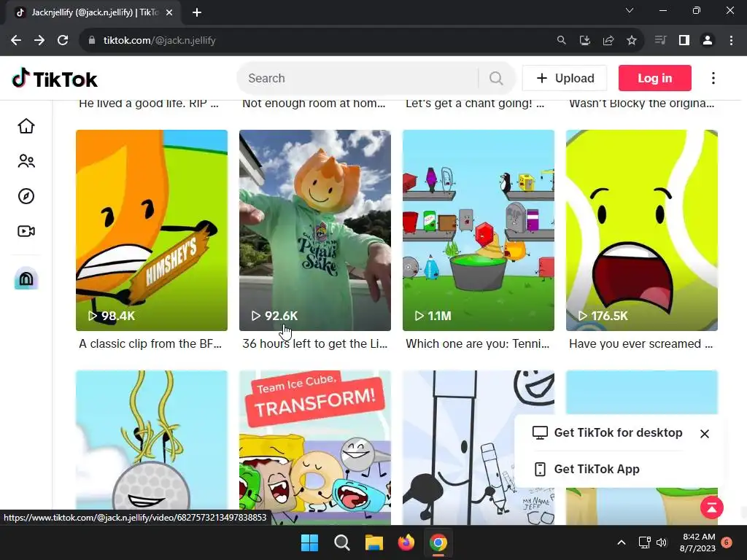Close the Jacknjellify TikTok tab
The width and height of the screenshot is (747, 560).
point(169,13)
